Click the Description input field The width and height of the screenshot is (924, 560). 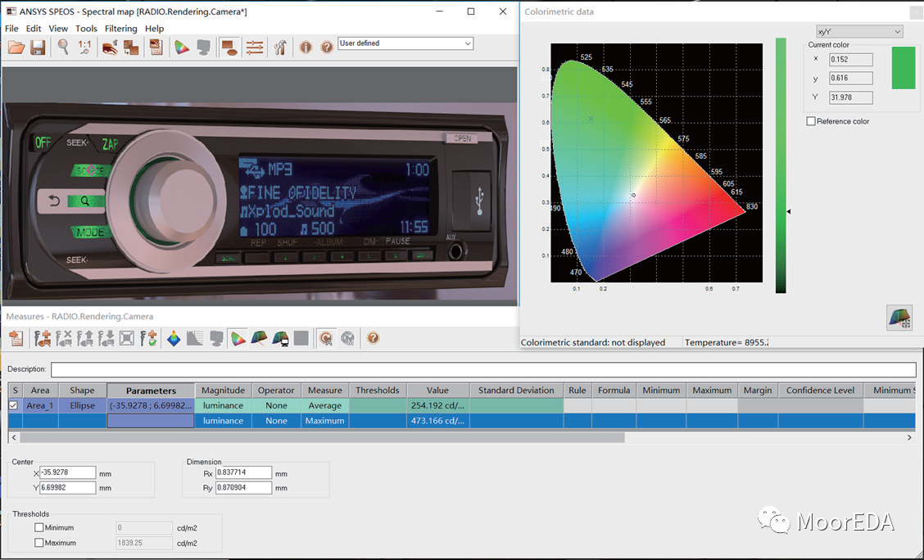483,369
